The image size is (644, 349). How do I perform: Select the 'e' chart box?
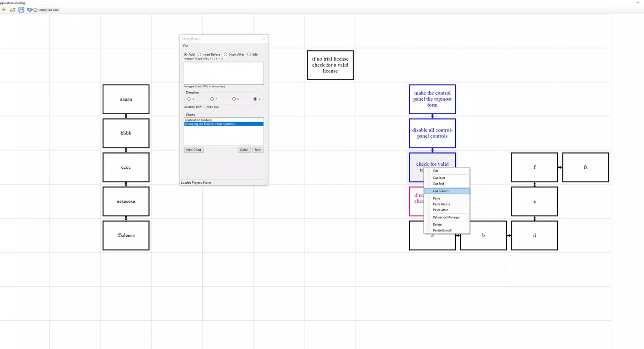[x=534, y=202]
